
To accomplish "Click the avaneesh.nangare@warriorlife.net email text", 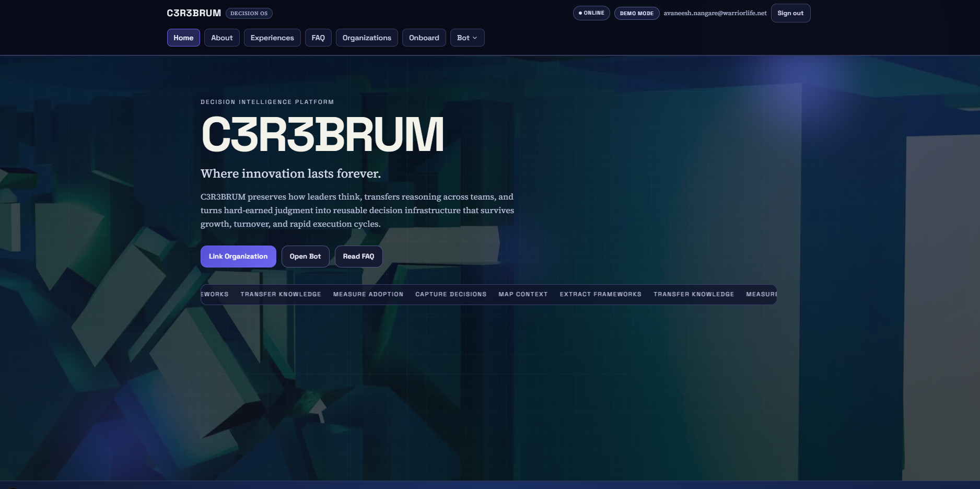I will click(x=715, y=13).
